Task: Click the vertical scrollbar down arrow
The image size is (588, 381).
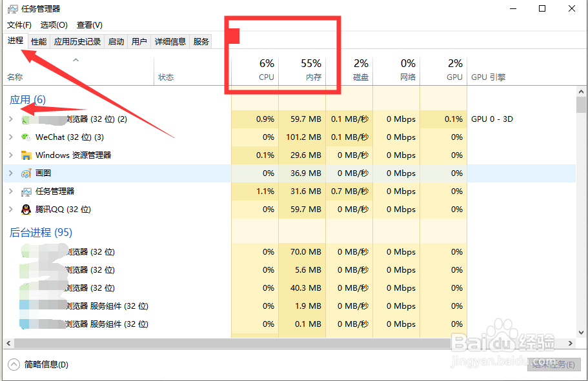Action: tap(581, 333)
